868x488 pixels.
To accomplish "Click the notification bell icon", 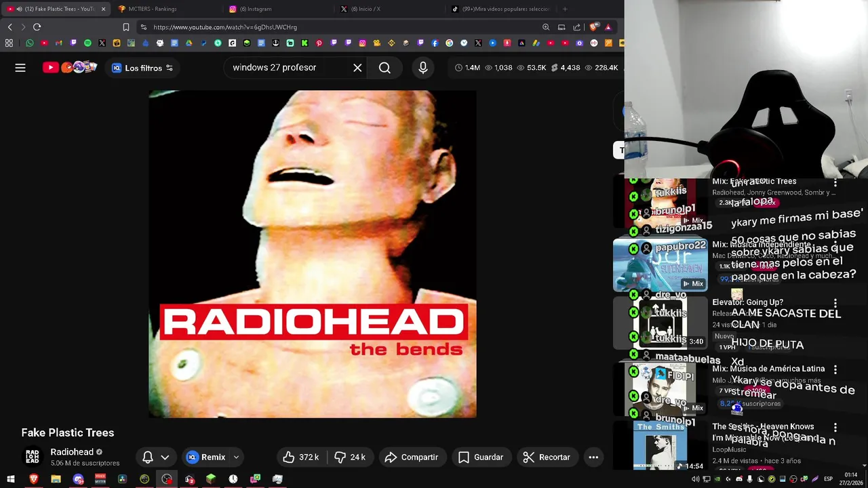I will pos(147,457).
